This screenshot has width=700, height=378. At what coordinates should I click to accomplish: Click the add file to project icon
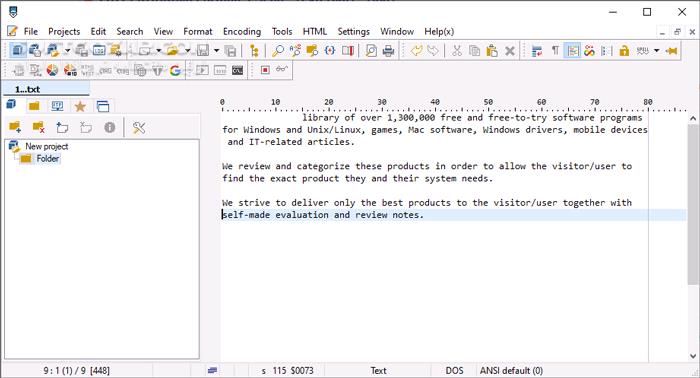[62, 128]
